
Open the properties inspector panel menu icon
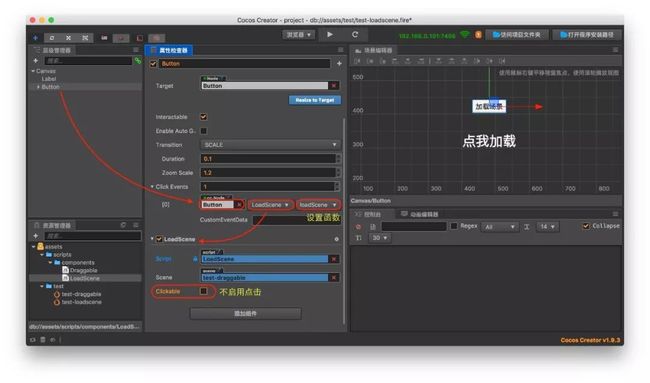340,50
